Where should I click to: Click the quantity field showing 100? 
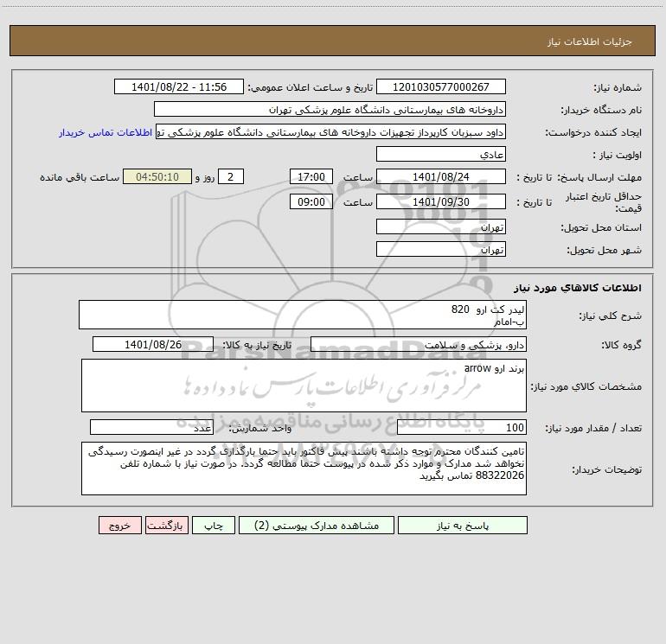[462, 428]
